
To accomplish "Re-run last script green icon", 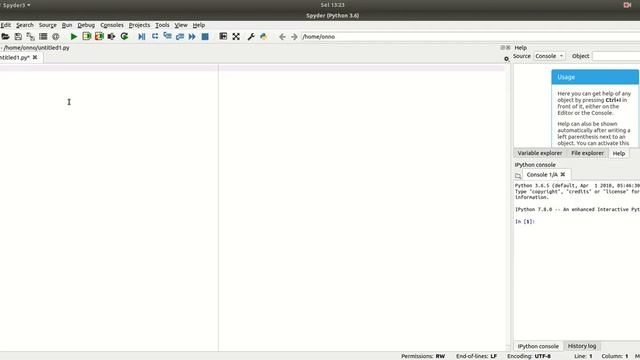I will pos(124,37).
